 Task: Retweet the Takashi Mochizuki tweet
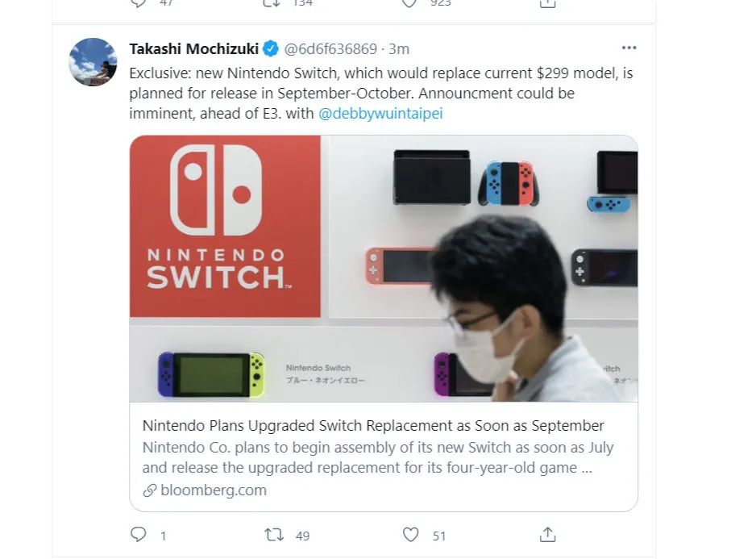click(274, 535)
